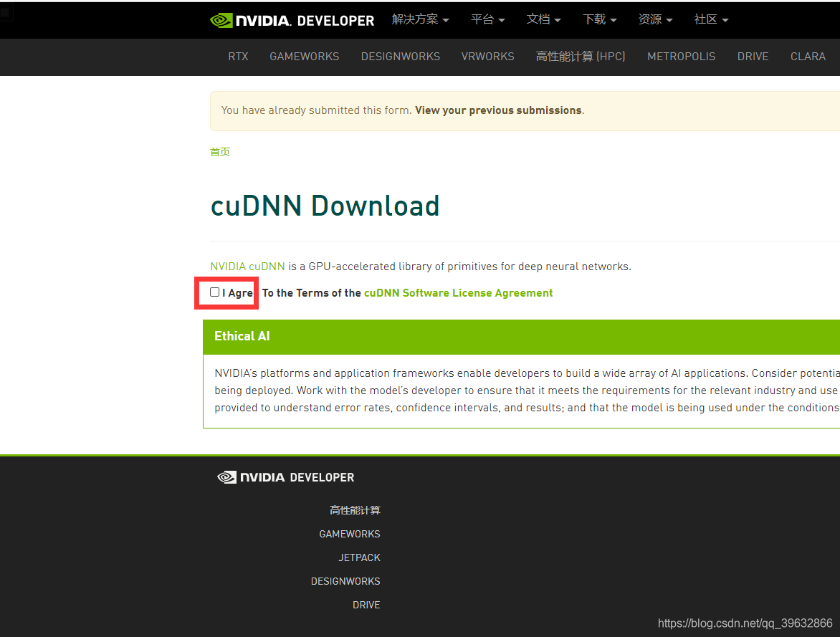Viewport: 840px width, 637px height.
Task: Open cuDNN Software License Agreement link
Action: tap(459, 293)
